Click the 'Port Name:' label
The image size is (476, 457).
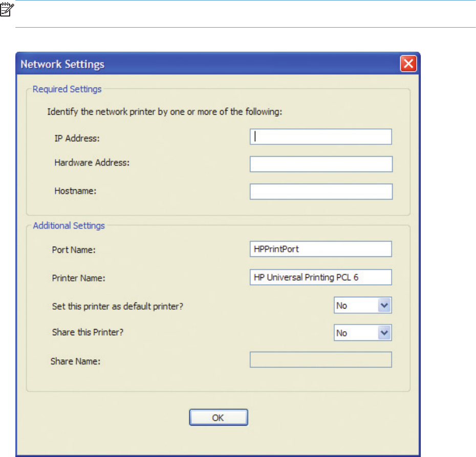point(74,250)
